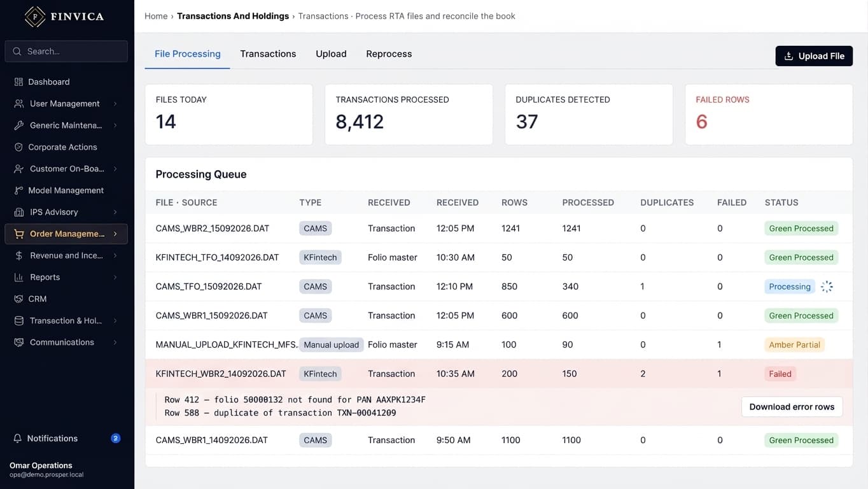Click the Reports bar chart icon
Viewport: 868px width, 489px height.
point(18,277)
